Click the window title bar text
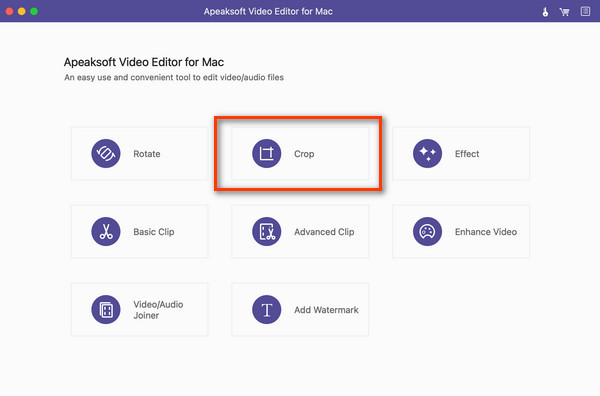 pyautogui.click(x=268, y=11)
